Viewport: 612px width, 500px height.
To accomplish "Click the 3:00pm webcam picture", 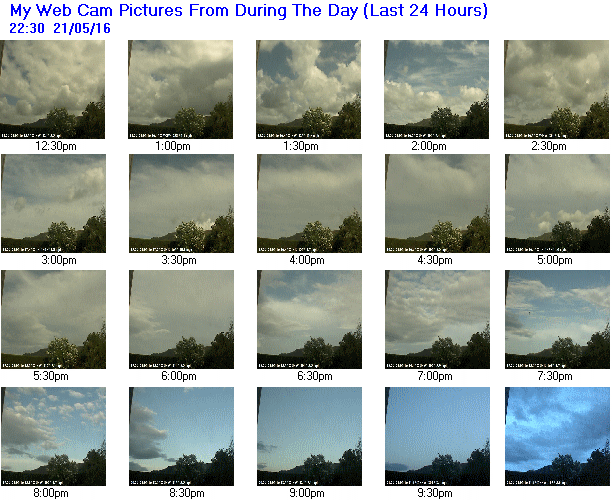I will click(53, 203).
